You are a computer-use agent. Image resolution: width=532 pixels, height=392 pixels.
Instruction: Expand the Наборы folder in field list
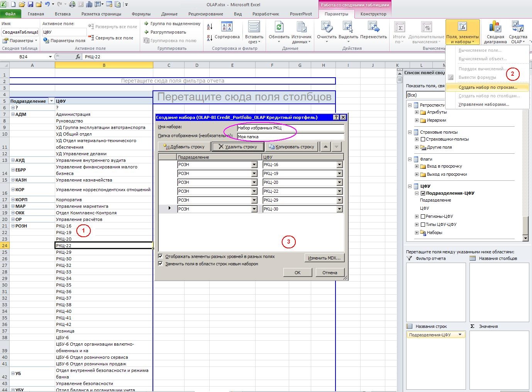coord(417,232)
